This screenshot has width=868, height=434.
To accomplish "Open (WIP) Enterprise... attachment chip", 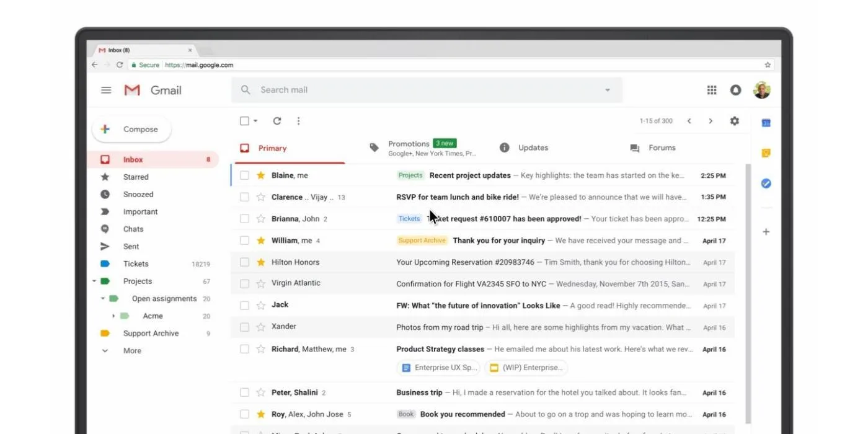I will pyautogui.click(x=526, y=368).
